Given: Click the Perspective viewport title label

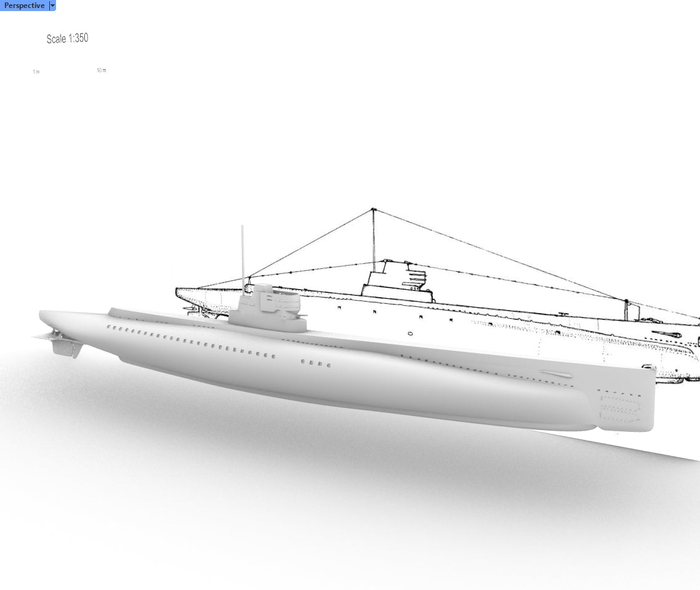Looking at the screenshot, I should (x=25, y=6).
